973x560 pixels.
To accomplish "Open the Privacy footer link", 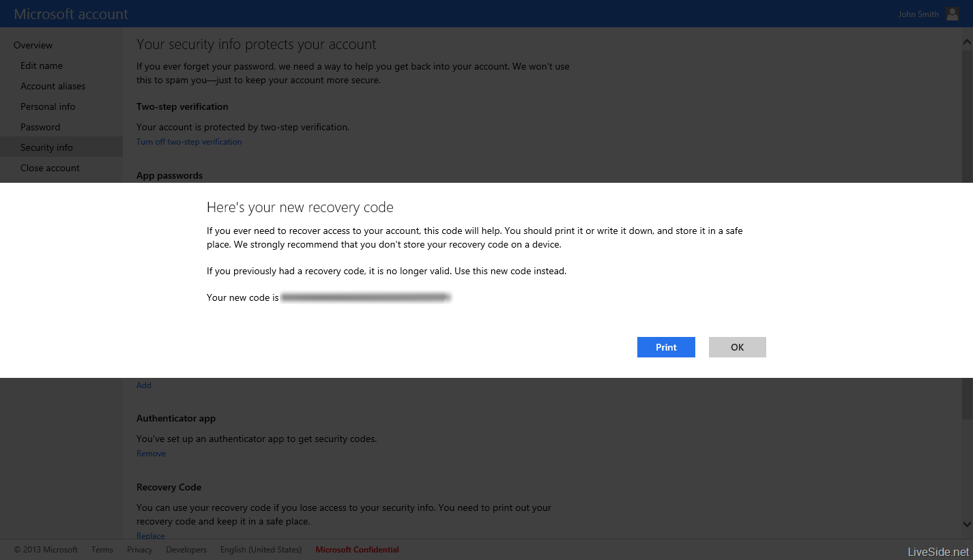I will point(140,550).
